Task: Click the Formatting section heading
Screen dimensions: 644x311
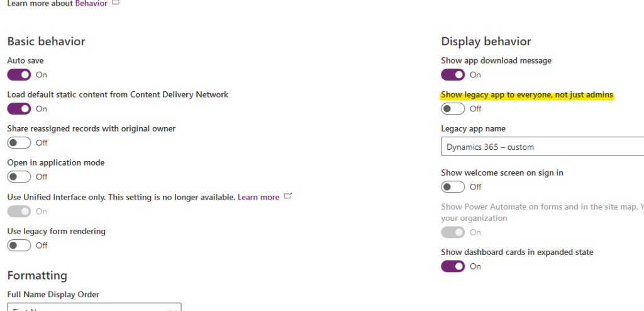Action: coord(37,275)
